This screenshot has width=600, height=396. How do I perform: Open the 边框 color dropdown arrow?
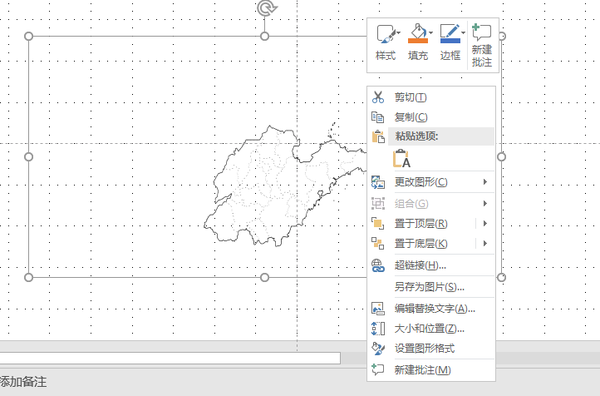coord(463,33)
